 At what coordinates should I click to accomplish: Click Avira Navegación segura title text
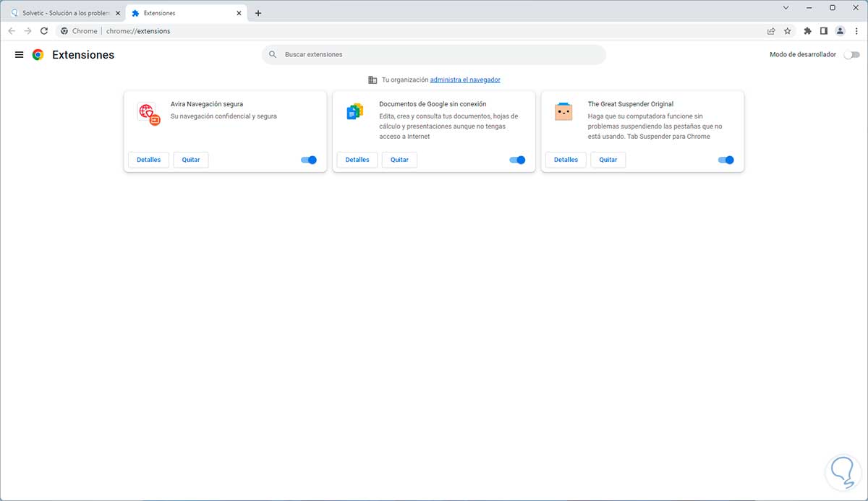(207, 104)
